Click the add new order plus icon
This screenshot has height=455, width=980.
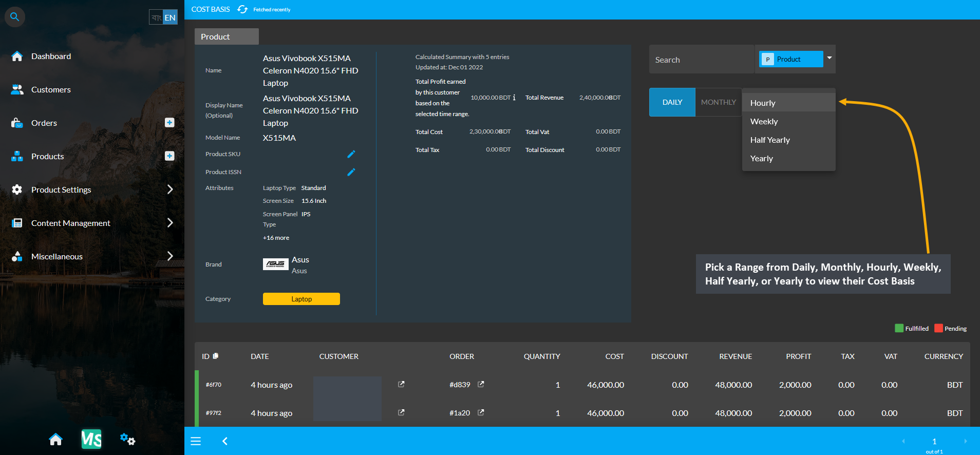tap(169, 122)
